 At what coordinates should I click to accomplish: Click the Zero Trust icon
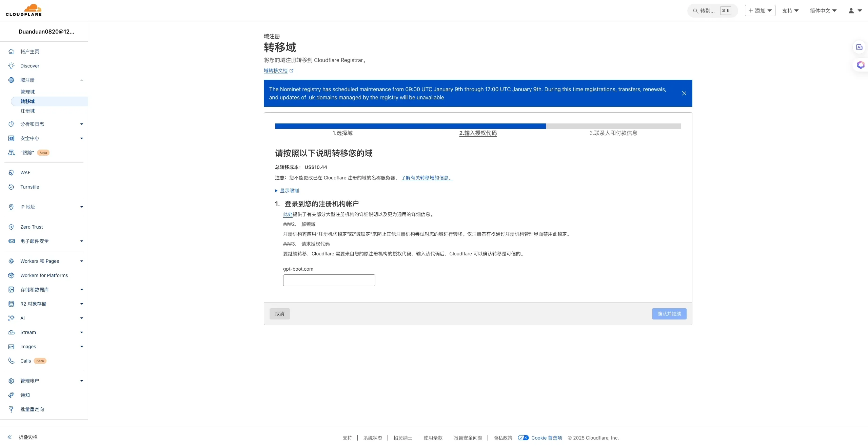tap(11, 227)
